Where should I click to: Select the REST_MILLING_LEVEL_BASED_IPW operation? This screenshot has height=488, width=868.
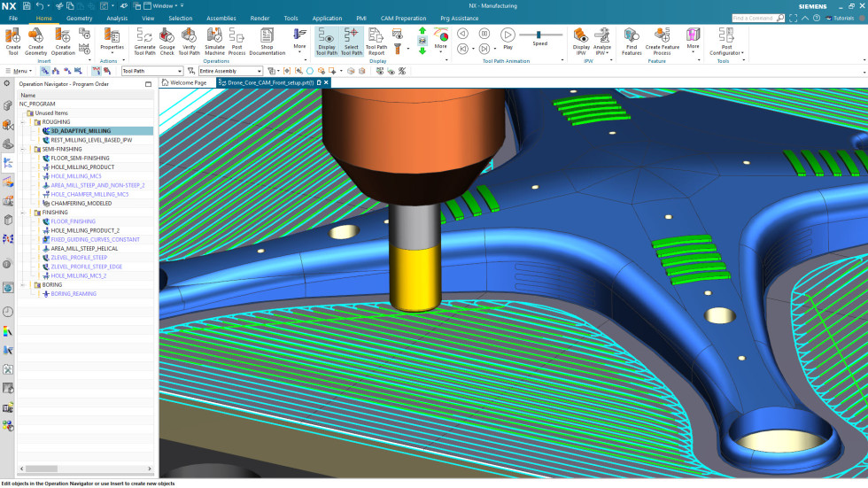(x=91, y=140)
